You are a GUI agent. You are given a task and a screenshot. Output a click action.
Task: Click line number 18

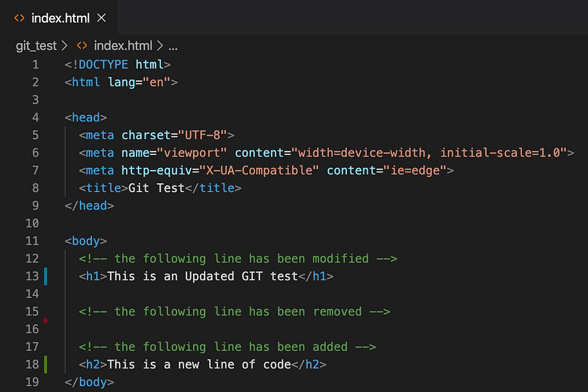(32, 364)
